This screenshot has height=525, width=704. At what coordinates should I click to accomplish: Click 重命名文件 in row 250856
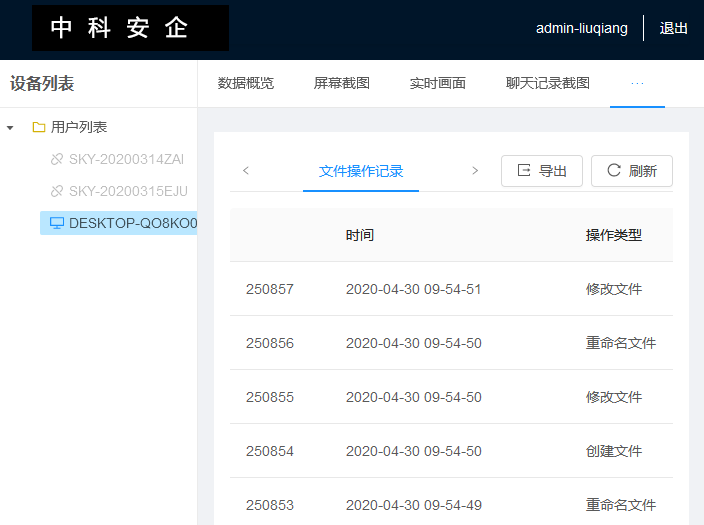pos(621,343)
